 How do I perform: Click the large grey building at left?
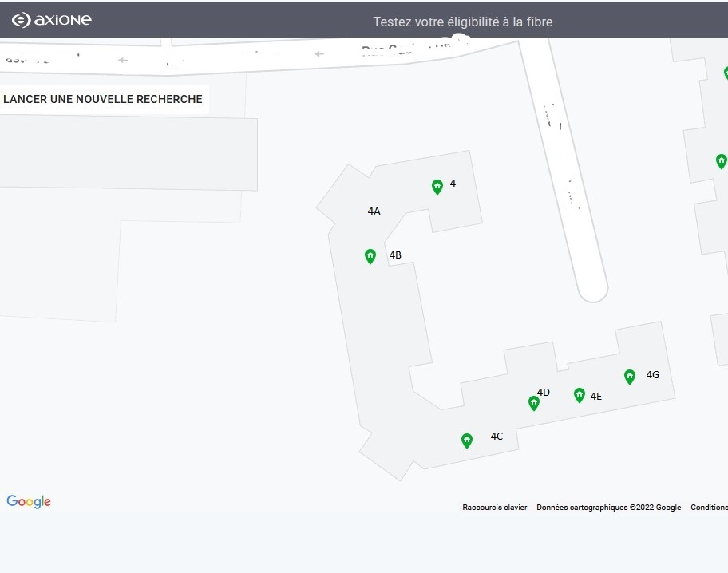click(129, 153)
